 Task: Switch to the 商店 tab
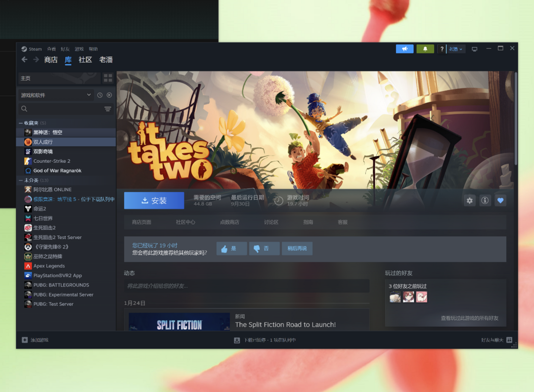(x=51, y=60)
